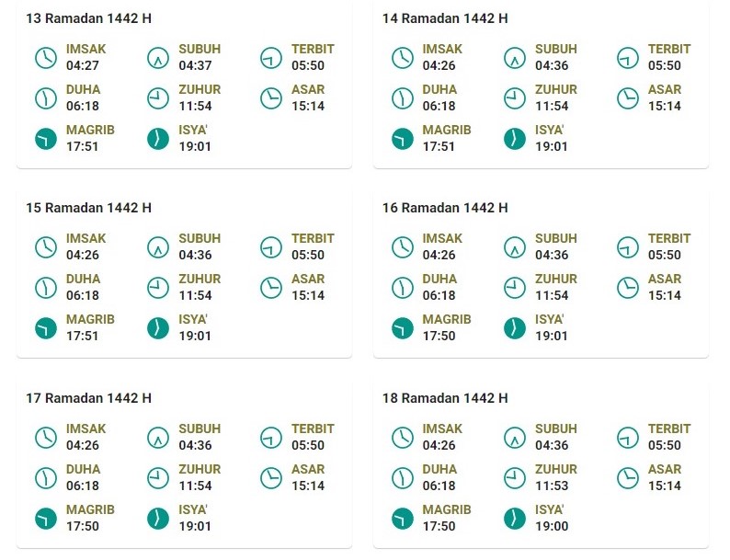This screenshot has height=560, width=730.
Task: Click Zuhur time 11:53 on 18 Ramadan
Action: click(552, 486)
